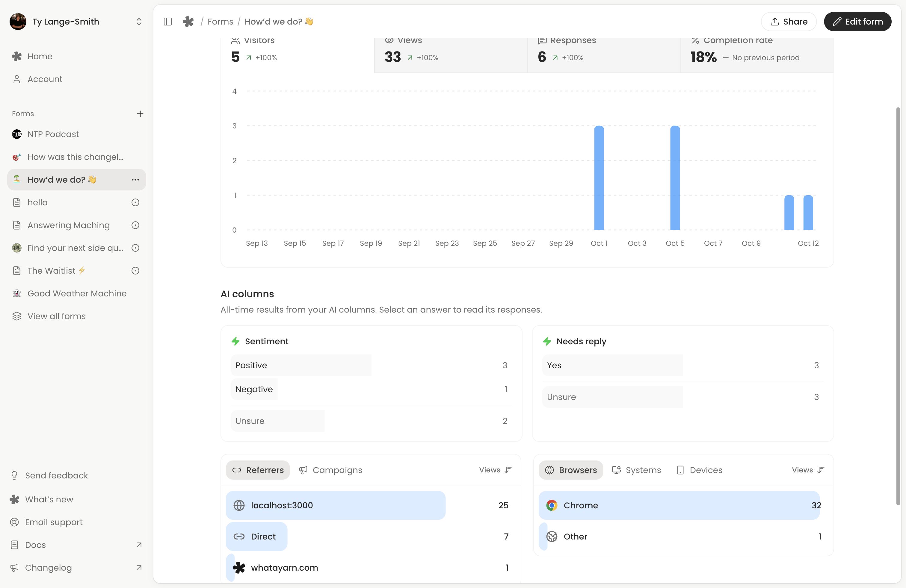
Task: Click the Good Weather Machine icon
Action: point(17,294)
